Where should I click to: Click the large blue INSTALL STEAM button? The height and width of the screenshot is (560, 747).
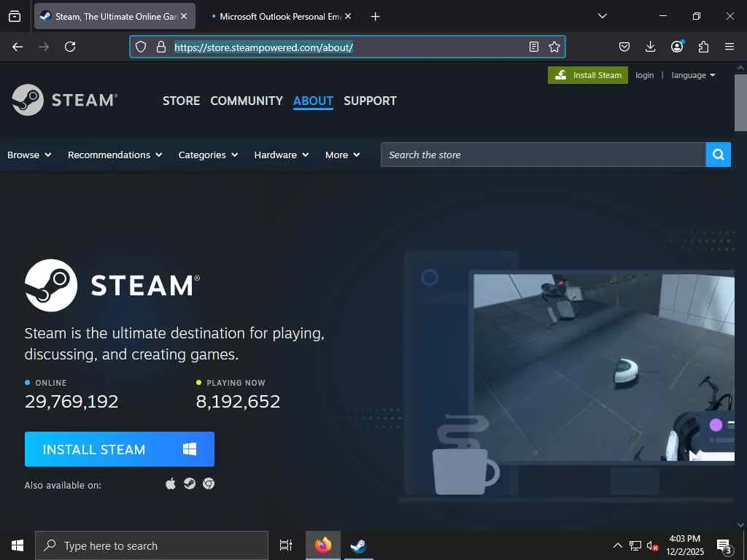pos(120,449)
